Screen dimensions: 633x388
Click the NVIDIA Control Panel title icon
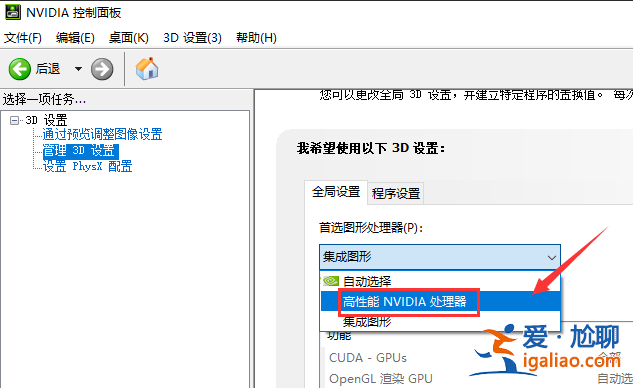(x=13, y=12)
